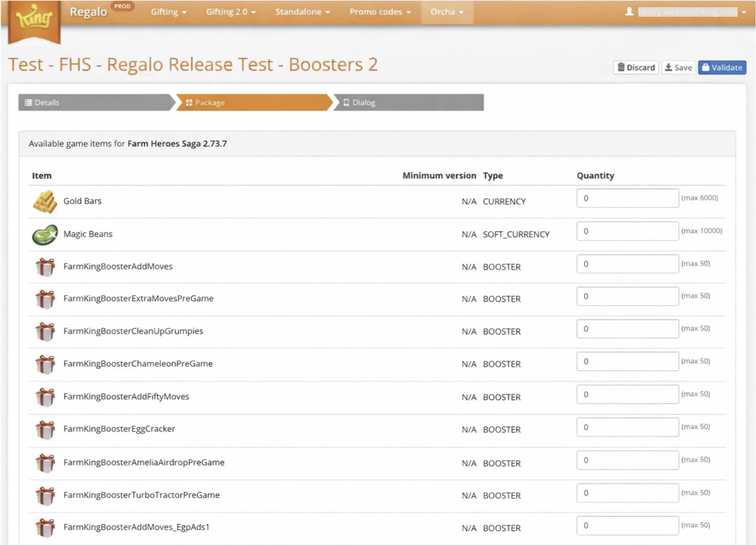The width and height of the screenshot is (756, 545).
Task: Click the Discard button
Action: click(636, 68)
